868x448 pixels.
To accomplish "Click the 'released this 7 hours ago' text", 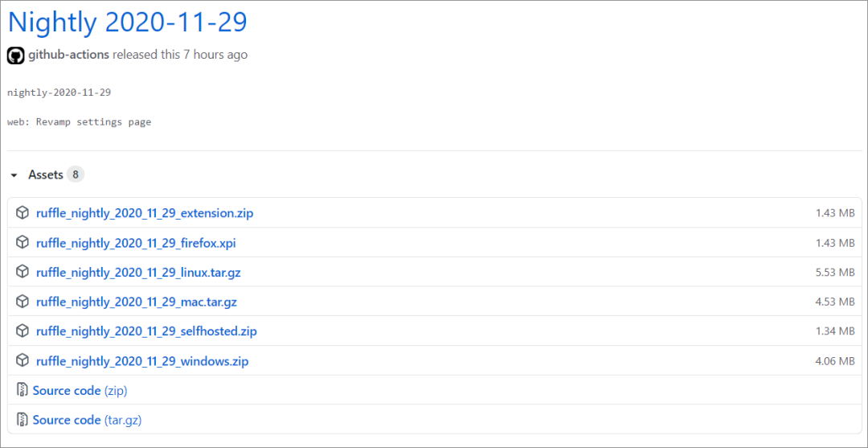I will coord(180,55).
